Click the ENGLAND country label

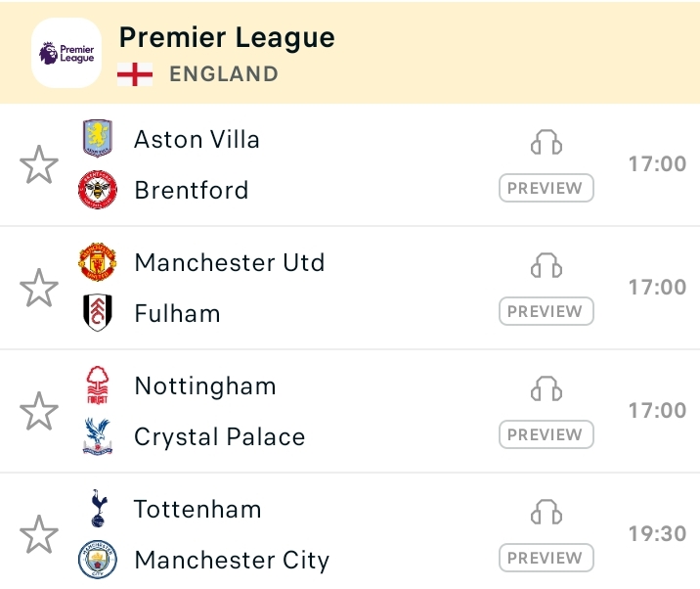click(x=224, y=74)
